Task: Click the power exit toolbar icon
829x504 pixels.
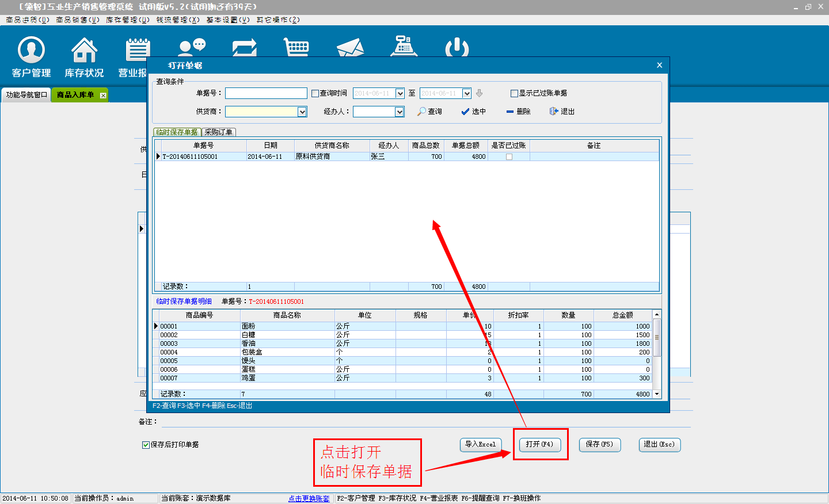Action: (x=457, y=47)
